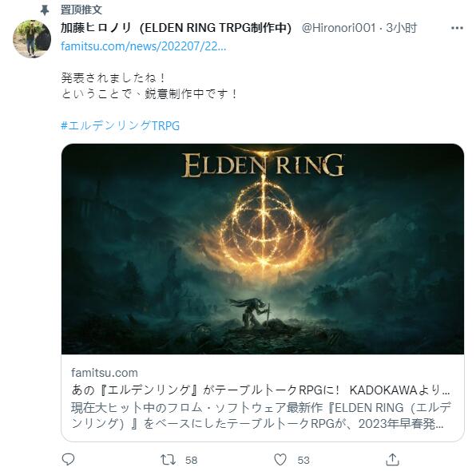
Task: Click the 3小时 timestamp
Action: 401,28
